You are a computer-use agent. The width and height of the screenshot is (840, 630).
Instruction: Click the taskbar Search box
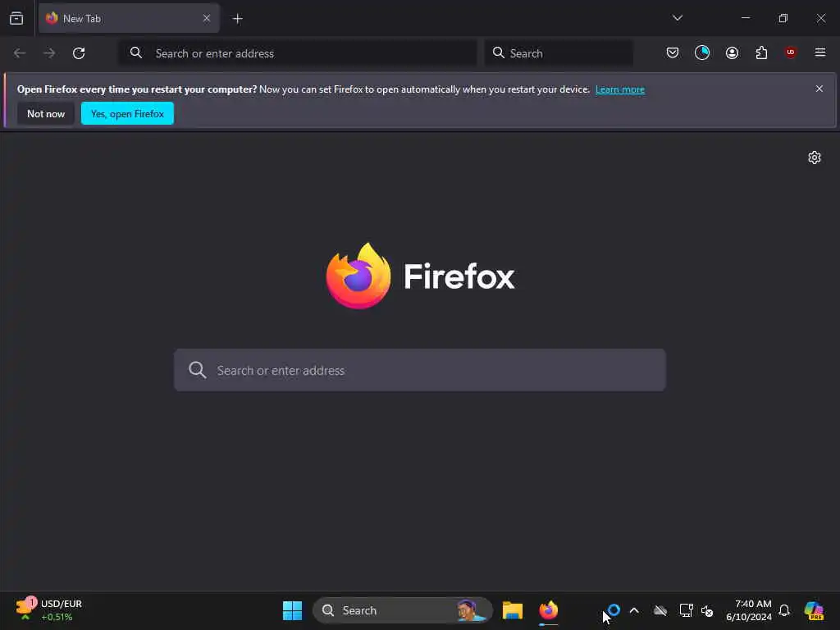click(x=402, y=610)
